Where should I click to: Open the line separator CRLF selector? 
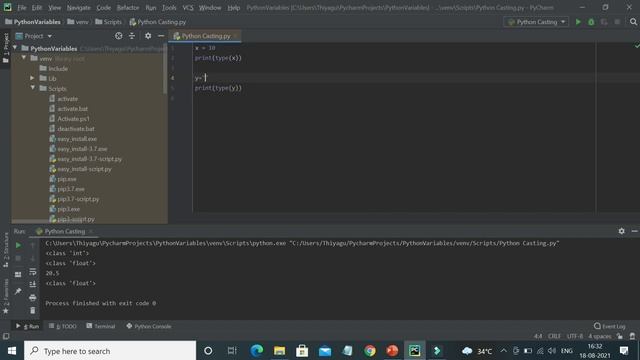click(554, 336)
